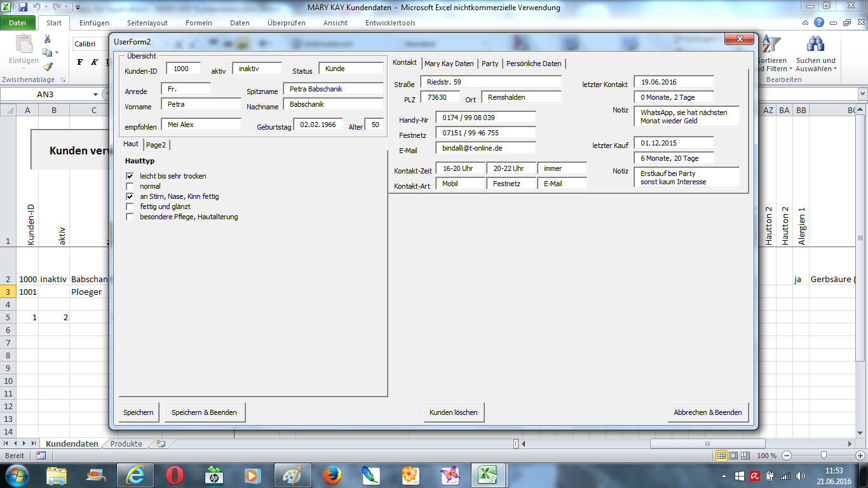
Task: Click the Kunden löschen button
Action: (x=454, y=412)
